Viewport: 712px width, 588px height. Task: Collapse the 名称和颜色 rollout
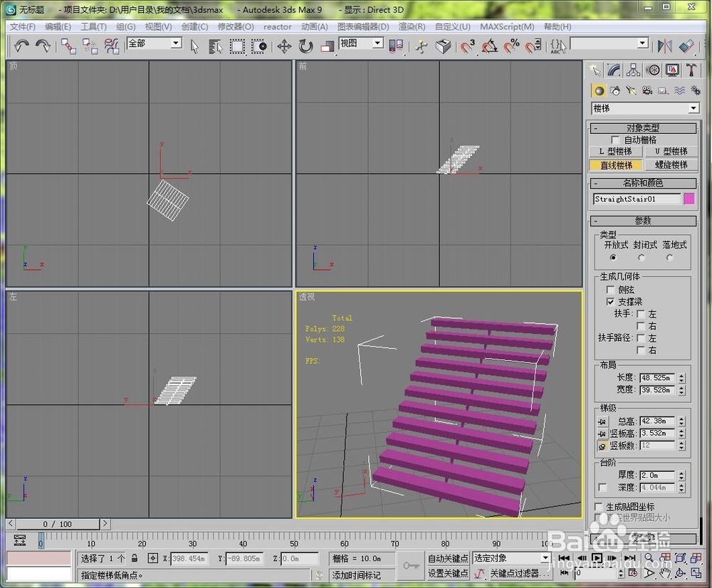pyautogui.click(x=643, y=183)
